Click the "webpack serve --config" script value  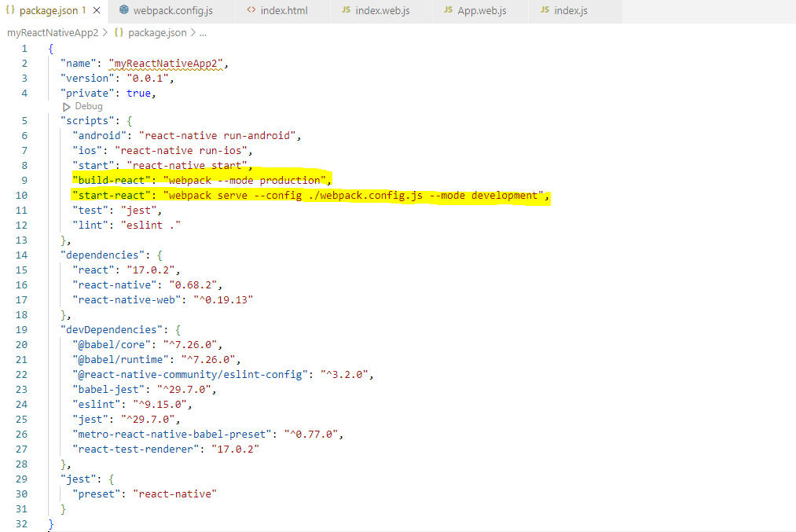tap(354, 196)
